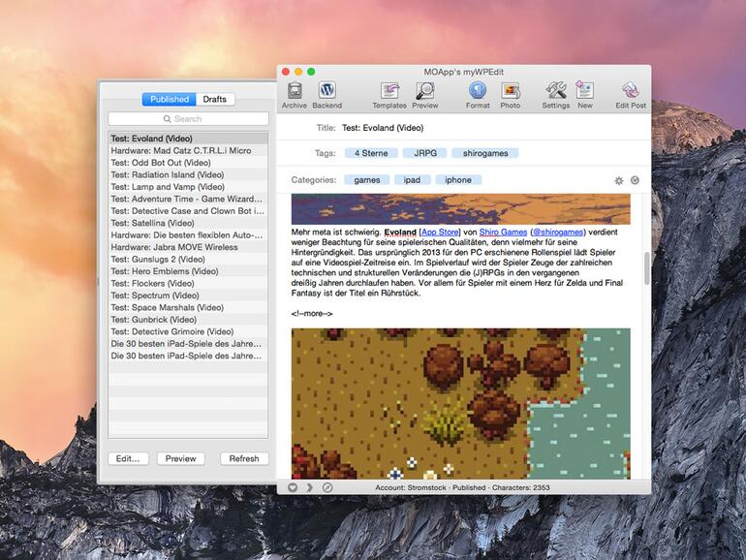This screenshot has width=746, height=560.
Task: Click the Refresh button
Action: coord(244,458)
